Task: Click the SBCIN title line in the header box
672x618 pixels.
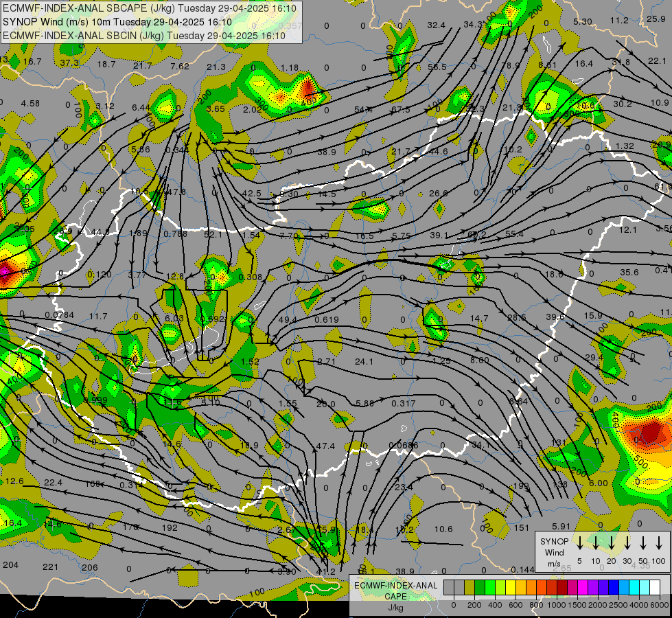Action: pyautogui.click(x=144, y=36)
